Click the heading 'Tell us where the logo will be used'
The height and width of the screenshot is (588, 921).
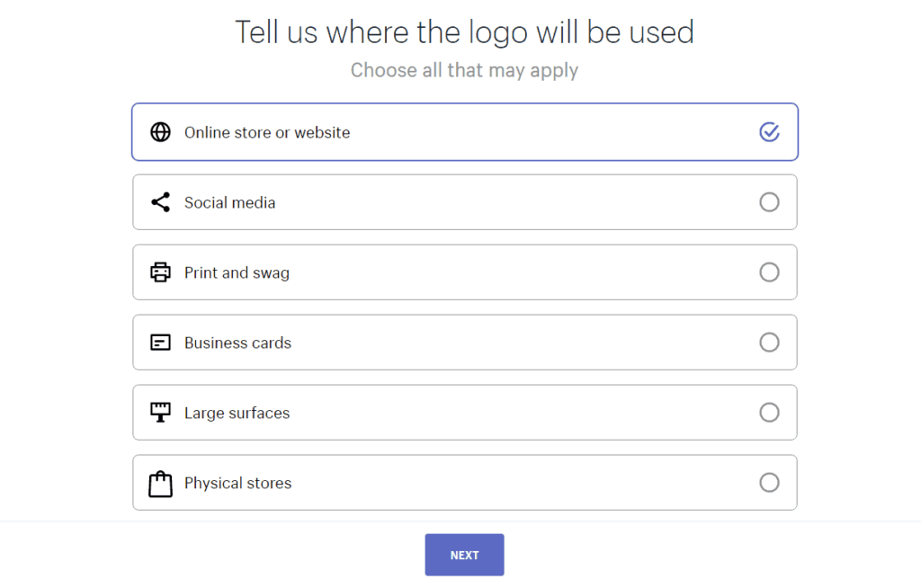pos(465,32)
